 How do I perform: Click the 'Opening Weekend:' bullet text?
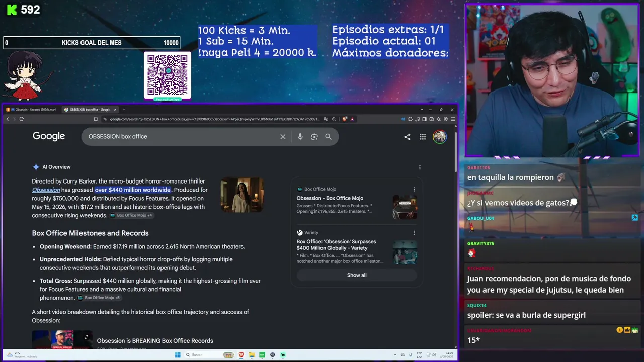[65, 247]
